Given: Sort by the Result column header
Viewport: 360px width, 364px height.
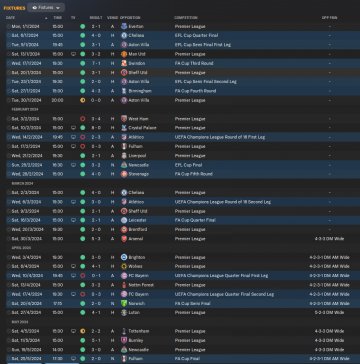Looking at the screenshot, I should pyautogui.click(x=96, y=18).
